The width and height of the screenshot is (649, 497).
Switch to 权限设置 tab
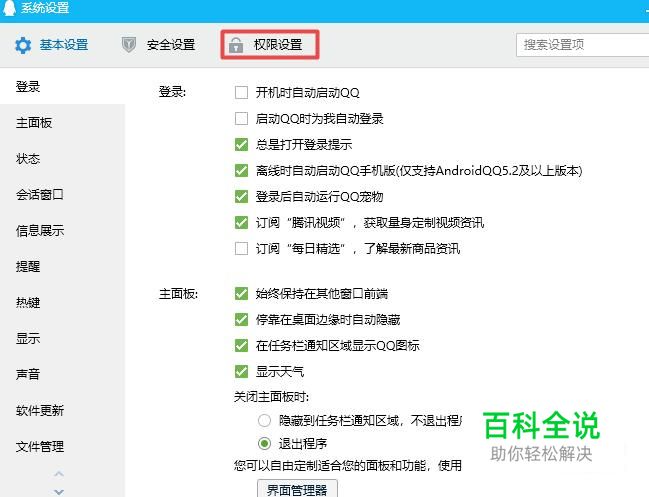click(269, 45)
